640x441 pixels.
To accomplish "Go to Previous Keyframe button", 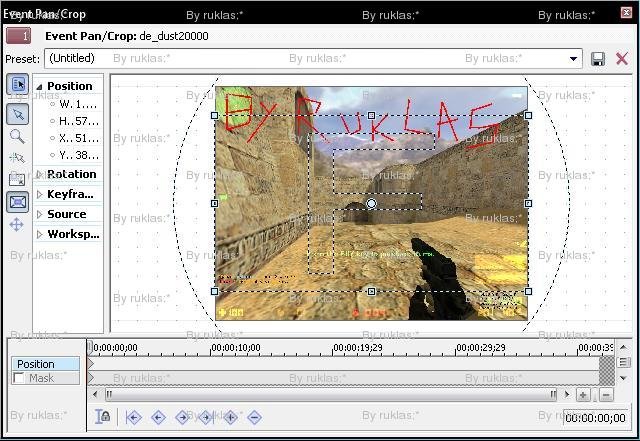I will tap(158, 417).
